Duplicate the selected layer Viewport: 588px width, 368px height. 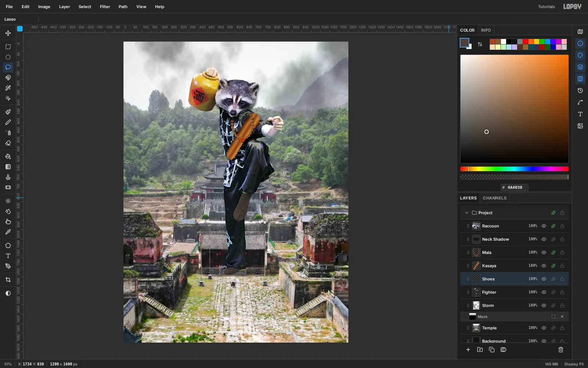492,350
